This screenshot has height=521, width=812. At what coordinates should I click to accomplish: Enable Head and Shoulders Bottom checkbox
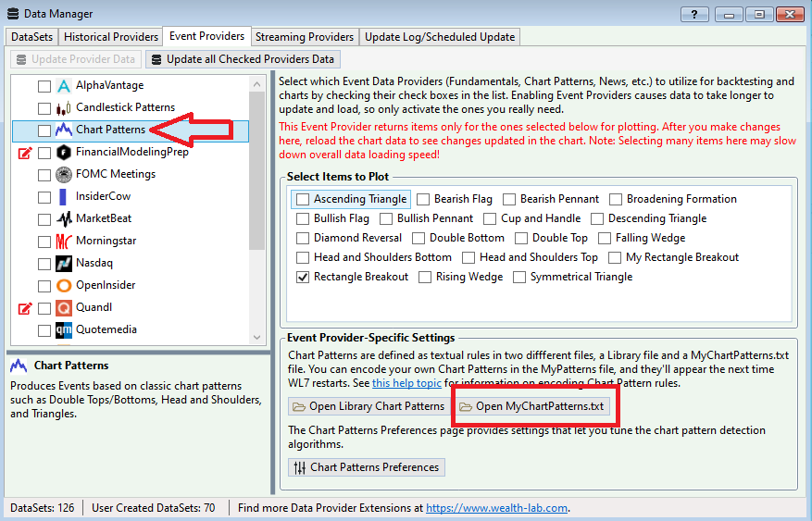click(303, 257)
